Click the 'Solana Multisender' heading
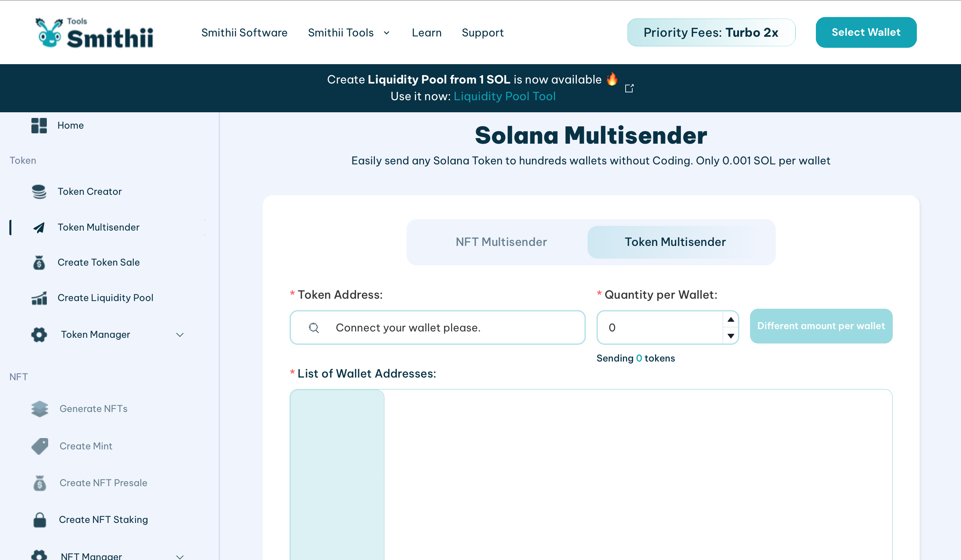The image size is (961, 560). [591, 135]
